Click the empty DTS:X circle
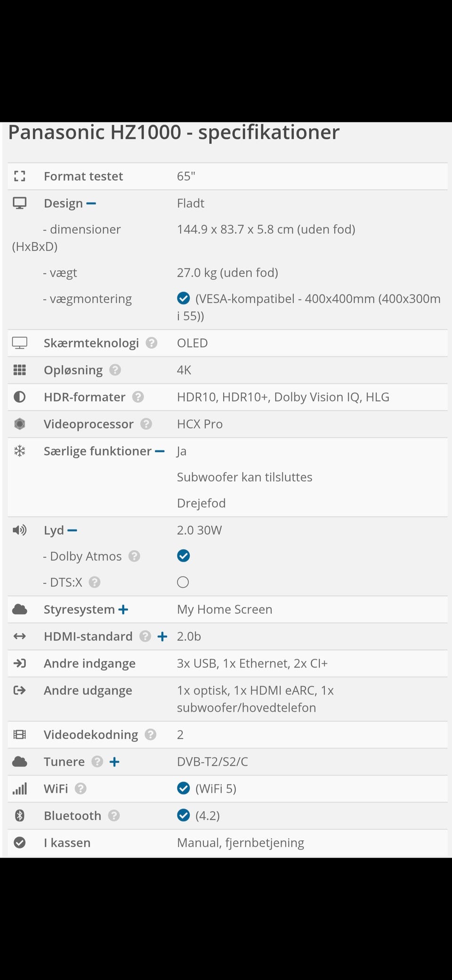Screen dimensions: 452x980 183,582
